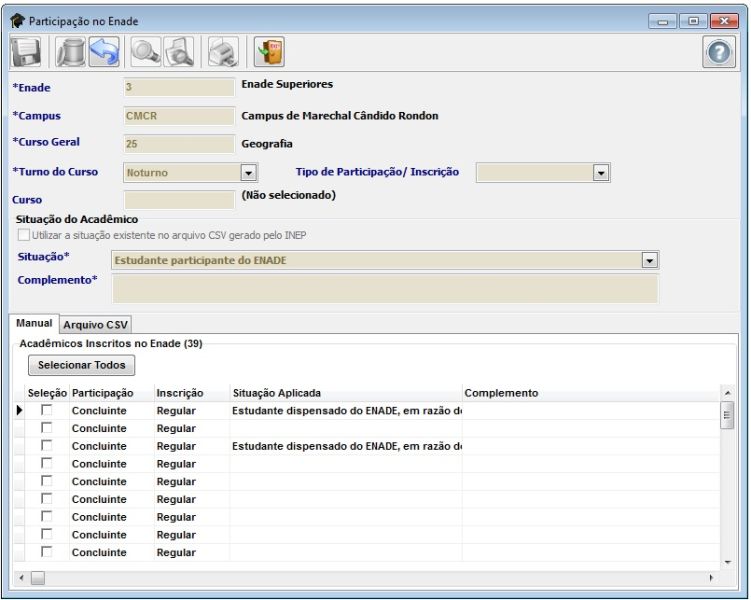Image resolution: width=751 pixels, height=600 pixels.
Task: Select the checkbox in the third table row
Action: click(46, 446)
